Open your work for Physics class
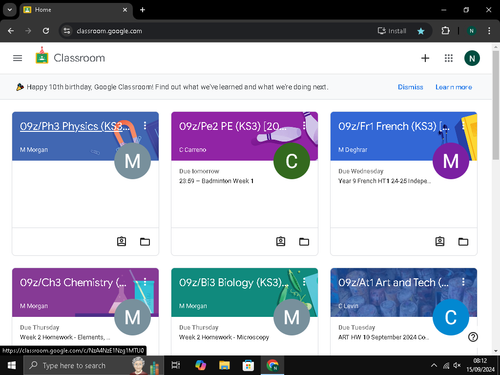 [121, 241]
